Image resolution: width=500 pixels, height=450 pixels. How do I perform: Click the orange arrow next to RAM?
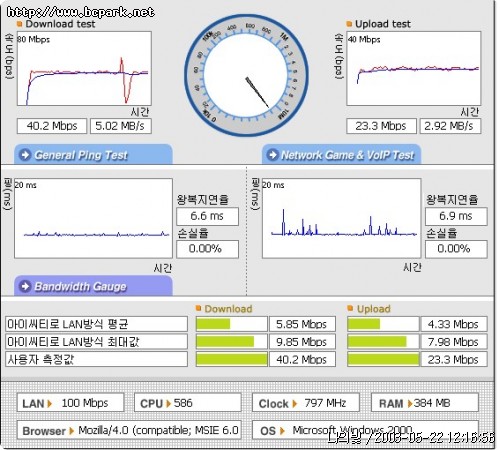tap(410, 404)
